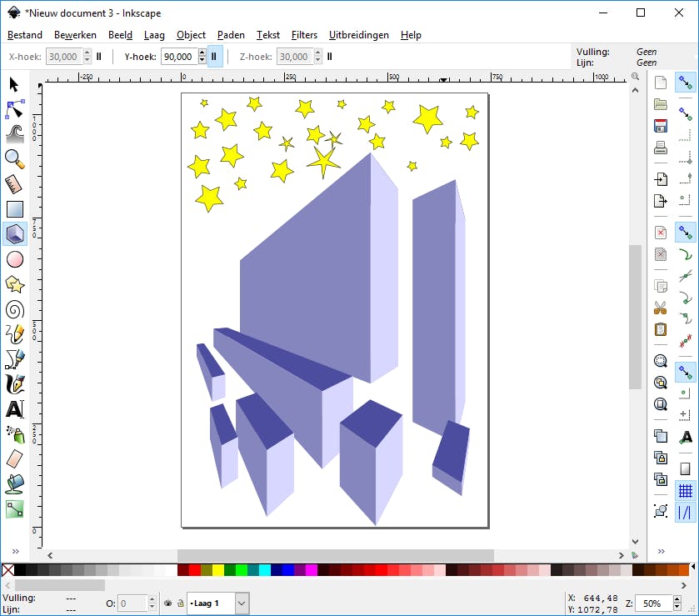699x616 pixels.
Task: Toggle the lock on layer Laag 1
Action: [x=179, y=603]
